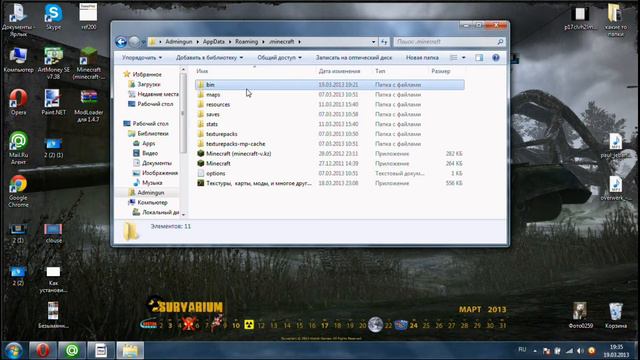
Task: Click the Roaming breadcrumb segment
Action: coord(247,42)
